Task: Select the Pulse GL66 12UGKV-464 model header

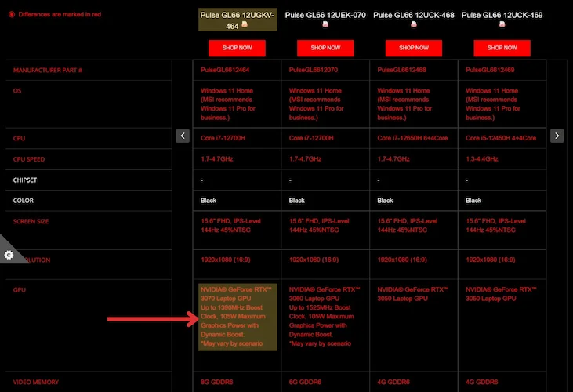Action: 238,20
